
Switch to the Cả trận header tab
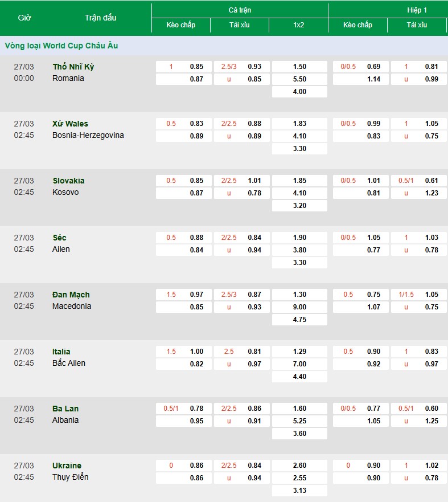240,10
